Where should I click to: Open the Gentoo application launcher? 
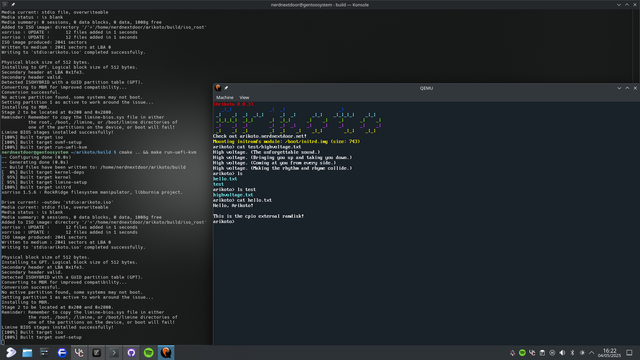click(11, 353)
